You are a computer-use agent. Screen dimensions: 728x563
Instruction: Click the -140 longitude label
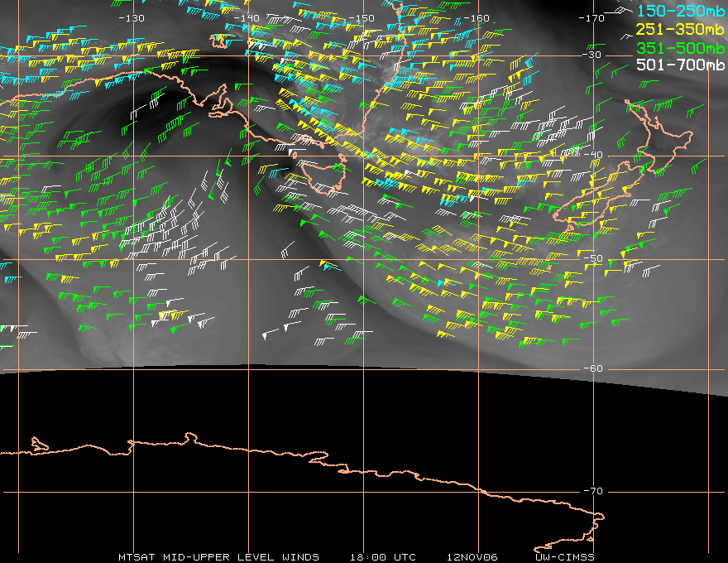point(247,18)
